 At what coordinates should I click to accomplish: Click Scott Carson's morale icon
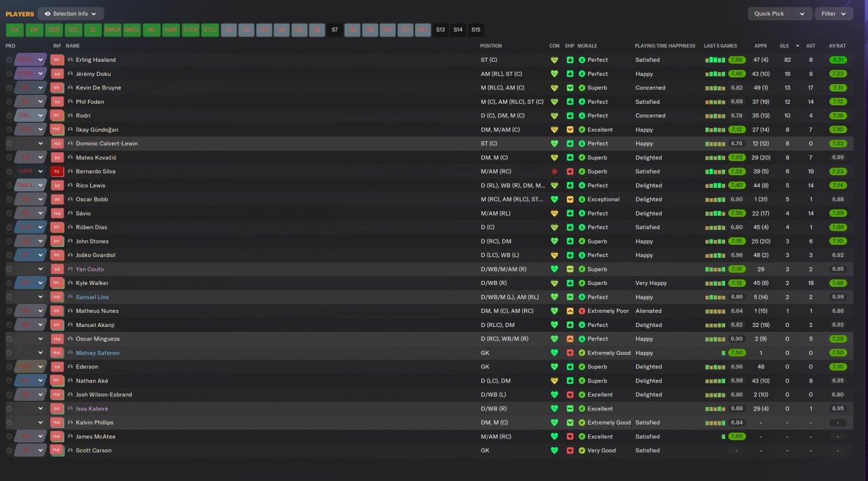point(582,450)
